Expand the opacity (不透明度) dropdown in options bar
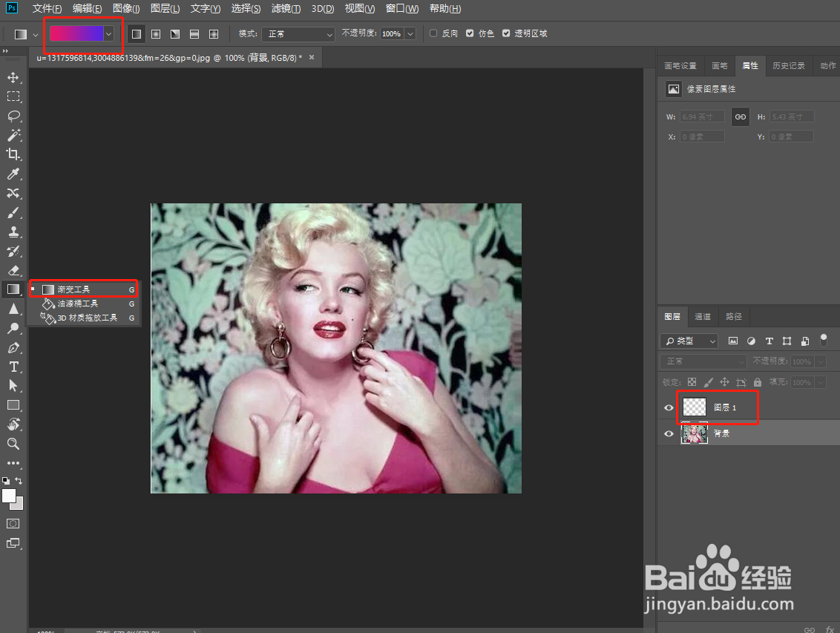840x633 pixels. coord(410,33)
